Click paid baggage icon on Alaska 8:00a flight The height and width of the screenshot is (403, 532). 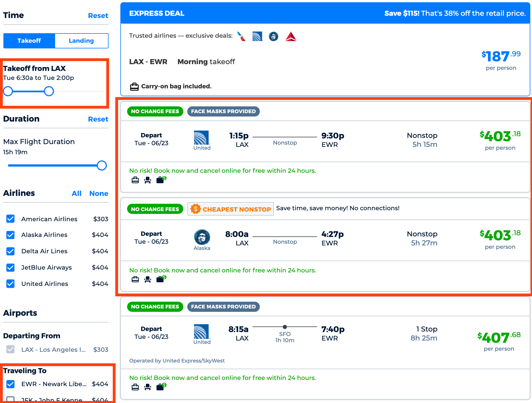tap(161, 279)
